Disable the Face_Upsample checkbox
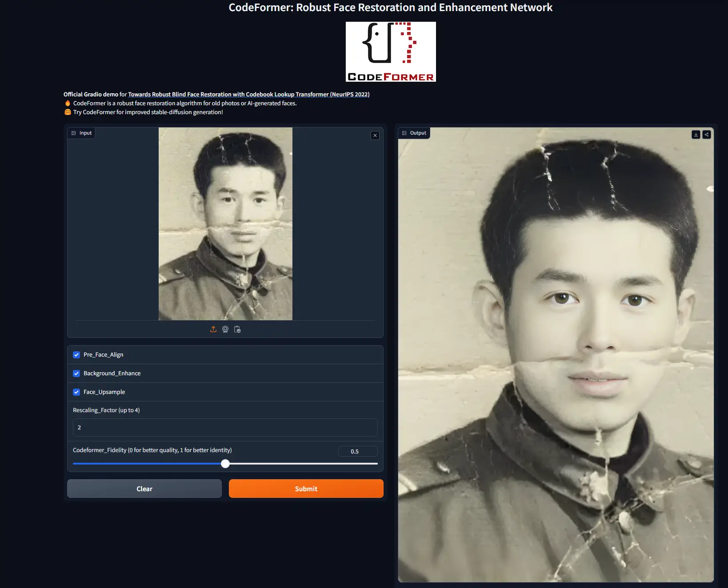This screenshot has width=728, height=588. click(x=76, y=392)
